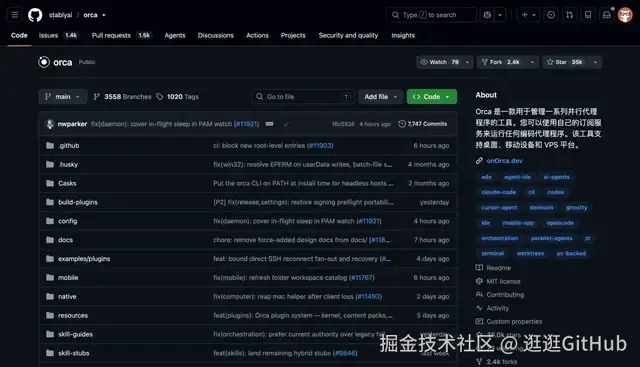Select the claude-code topic tag
Image resolution: width=640 pixels, height=367 pixels.
(x=498, y=192)
